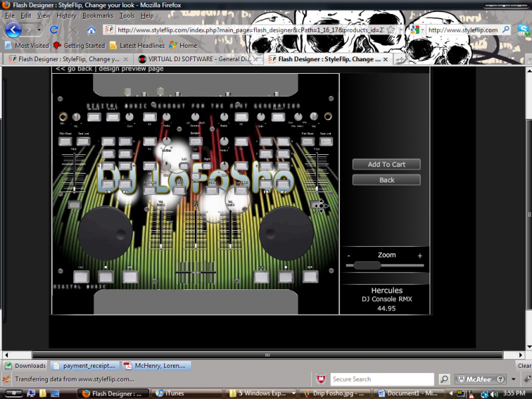Click the McAfee Secure Search field
Image resolution: width=532 pixels, height=399 pixels.
tap(382, 379)
